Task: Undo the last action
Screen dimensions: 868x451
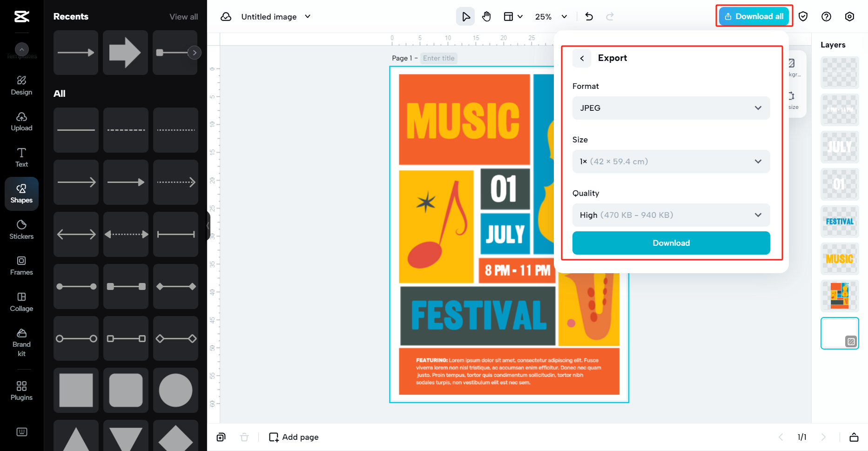Action: [x=589, y=17]
